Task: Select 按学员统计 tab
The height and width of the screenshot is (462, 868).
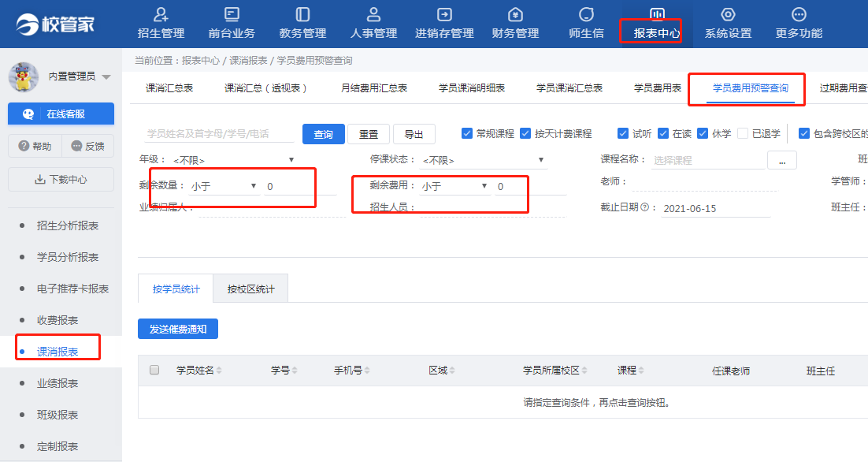Action: tap(176, 289)
